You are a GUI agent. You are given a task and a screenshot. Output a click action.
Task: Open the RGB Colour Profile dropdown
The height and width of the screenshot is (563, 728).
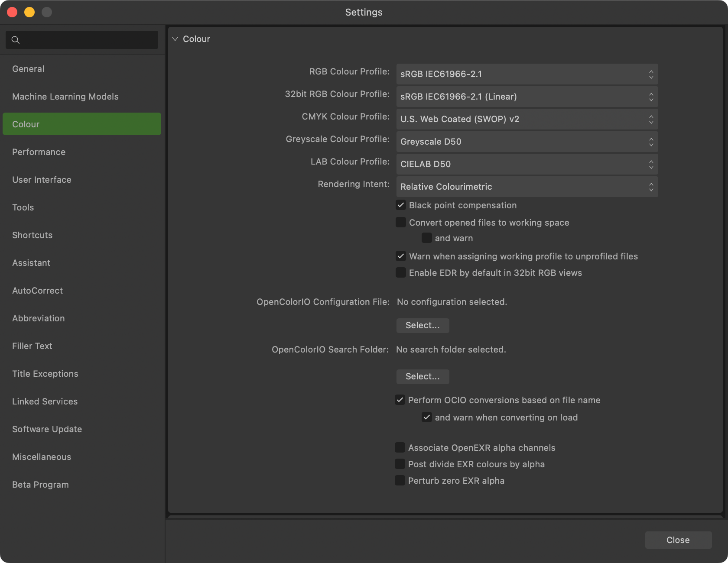(526, 74)
